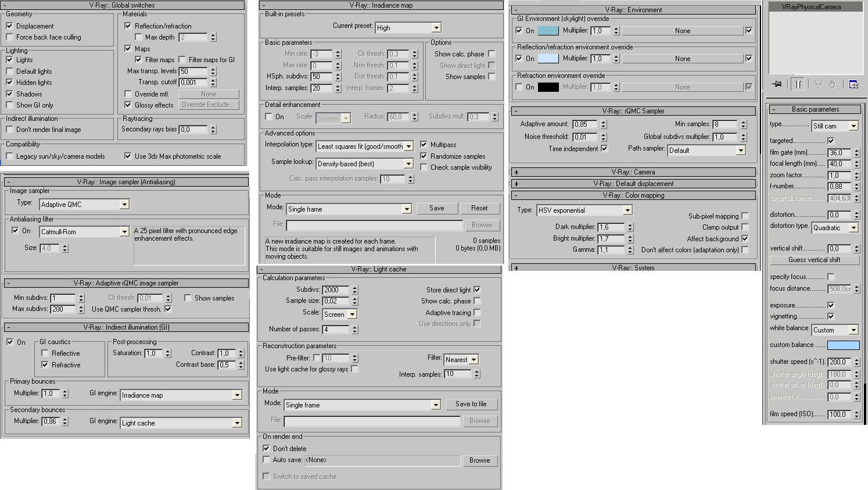Toggle the Antialiasing filter On checkbox
Screen dimensions: 868x490
pos(15,231)
